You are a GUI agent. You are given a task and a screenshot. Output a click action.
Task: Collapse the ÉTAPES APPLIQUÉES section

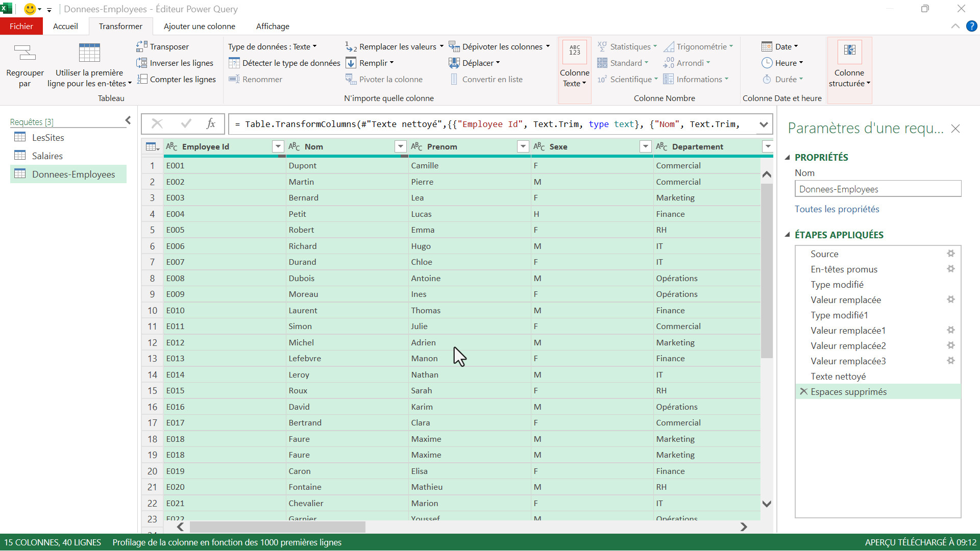coord(788,235)
